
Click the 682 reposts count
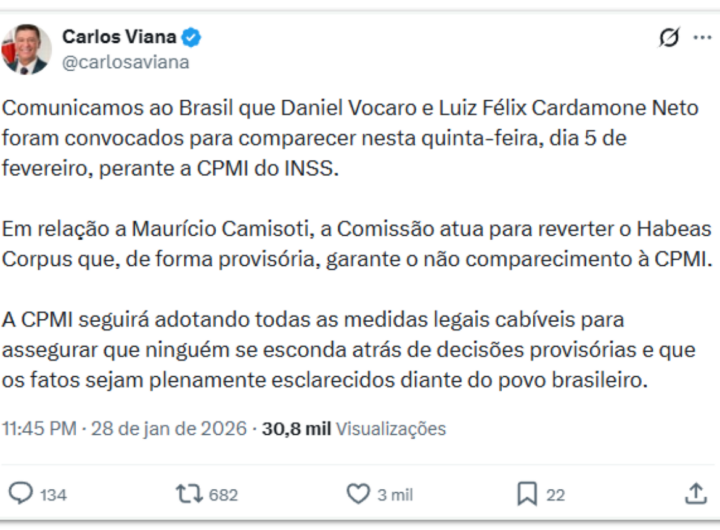[223, 494]
